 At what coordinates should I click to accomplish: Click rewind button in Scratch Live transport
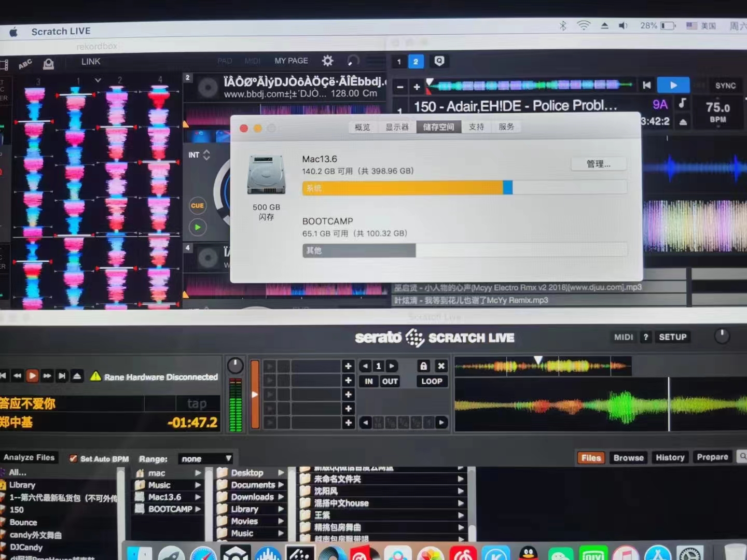(x=18, y=375)
